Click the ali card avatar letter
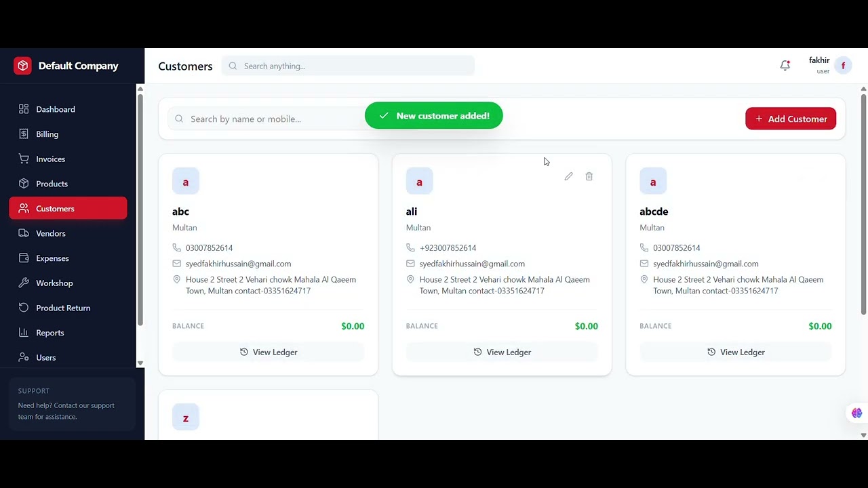The image size is (868, 488). tap(419, 182)
